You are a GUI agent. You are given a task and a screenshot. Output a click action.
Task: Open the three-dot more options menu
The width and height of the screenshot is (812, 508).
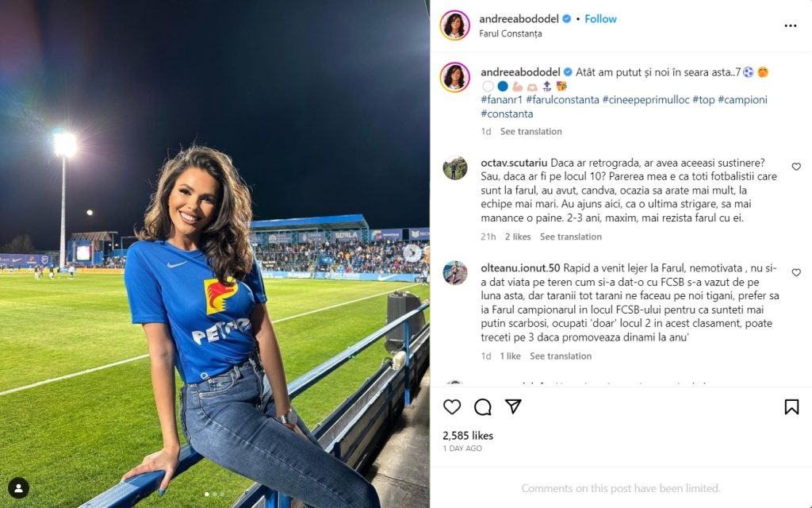tap(790, 26)
